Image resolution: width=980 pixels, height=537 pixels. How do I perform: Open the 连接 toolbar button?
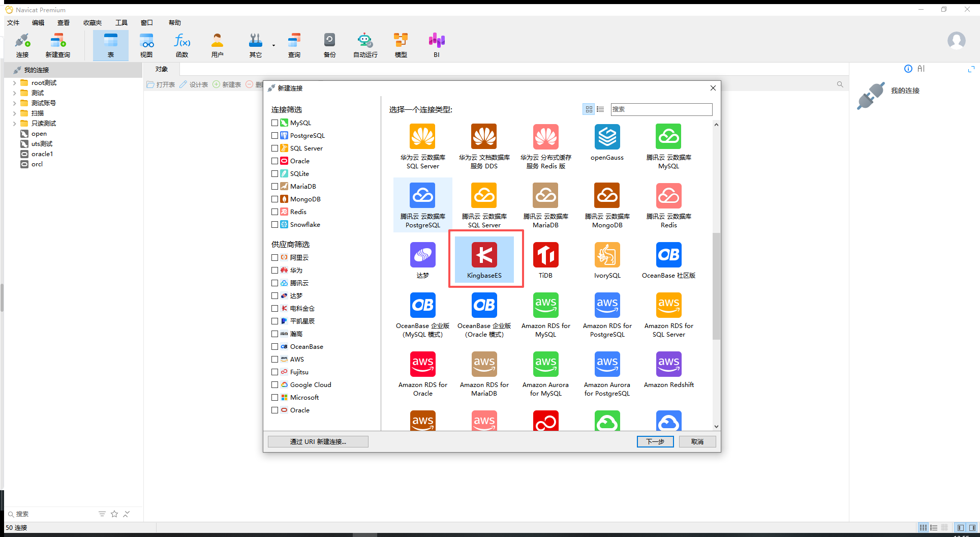(22, 45)
